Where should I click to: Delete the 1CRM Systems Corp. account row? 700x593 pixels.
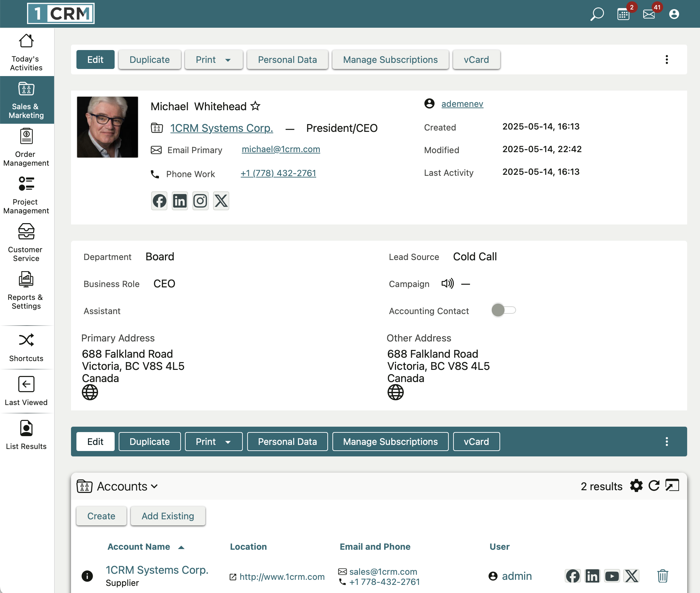pyautogui.click(x=662, y=576)
